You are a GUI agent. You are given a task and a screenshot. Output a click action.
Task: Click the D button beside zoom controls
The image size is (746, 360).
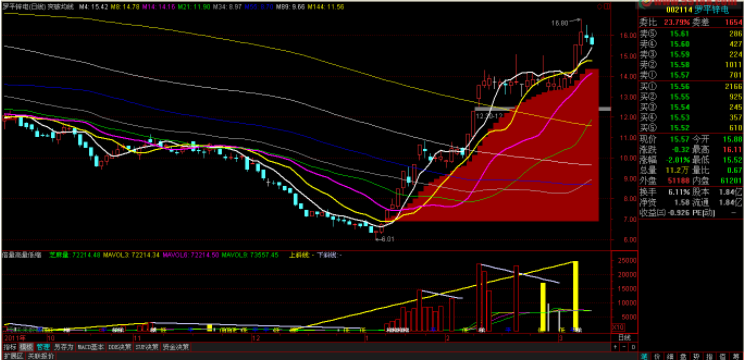pos(633,347)
